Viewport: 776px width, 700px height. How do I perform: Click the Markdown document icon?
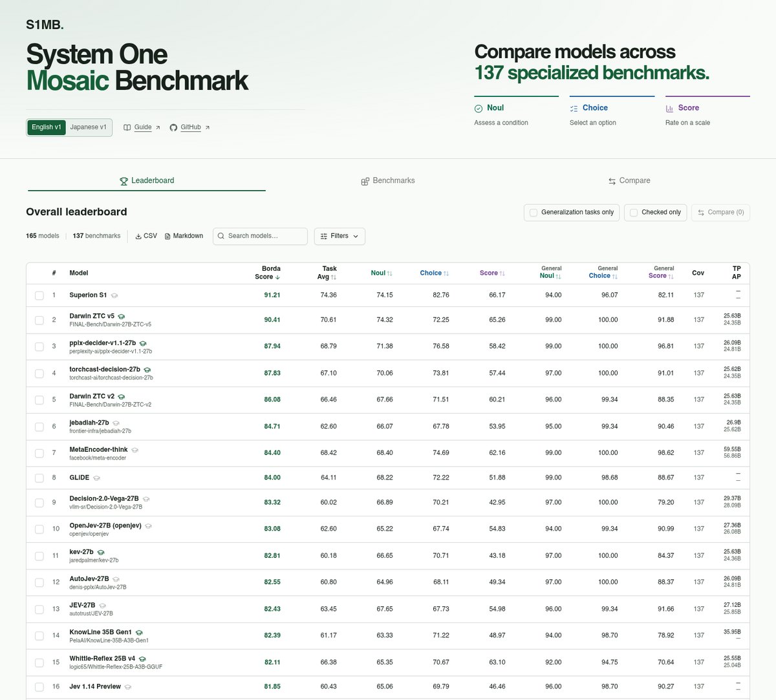pyautogui.click(x=167, y=236)
